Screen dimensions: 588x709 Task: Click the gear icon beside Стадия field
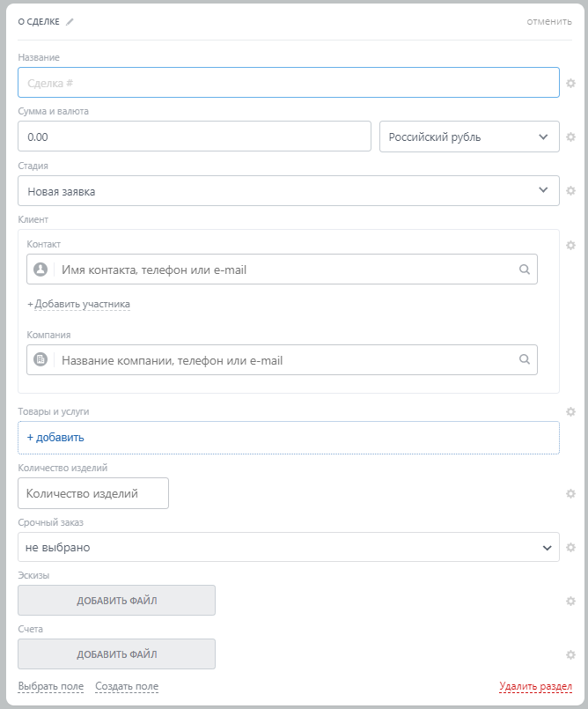tap(570, 190)
